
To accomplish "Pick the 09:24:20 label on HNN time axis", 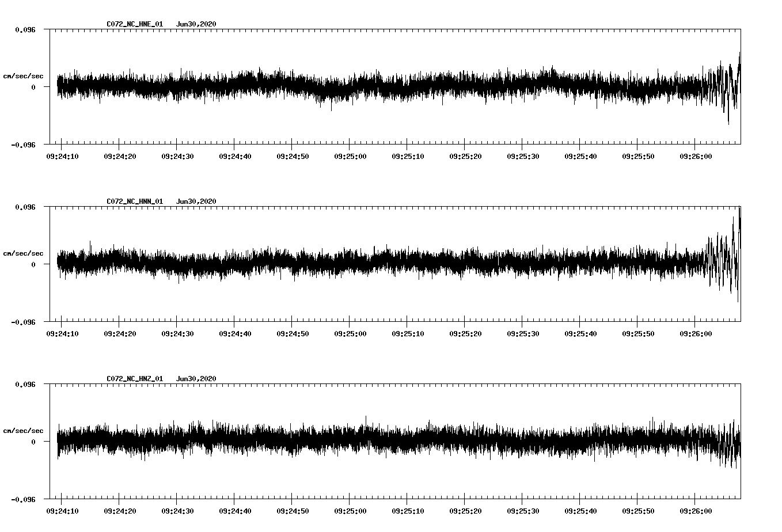I will 119,333.
